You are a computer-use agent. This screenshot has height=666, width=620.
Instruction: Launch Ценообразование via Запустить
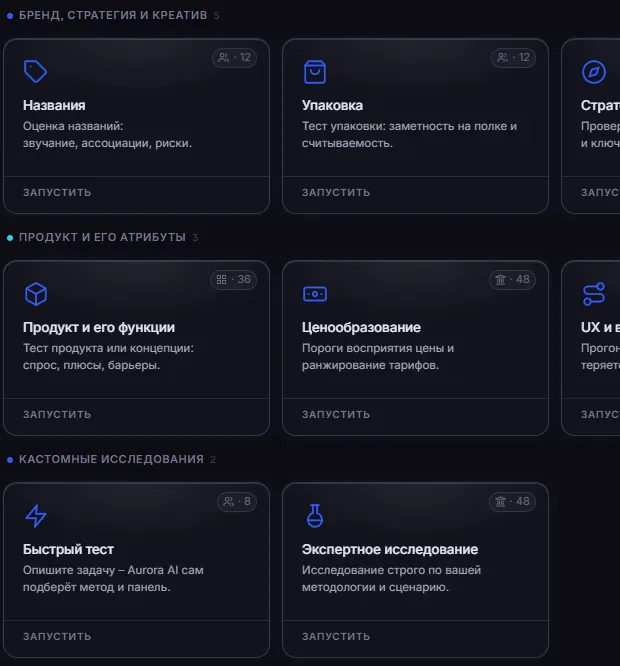336,415
